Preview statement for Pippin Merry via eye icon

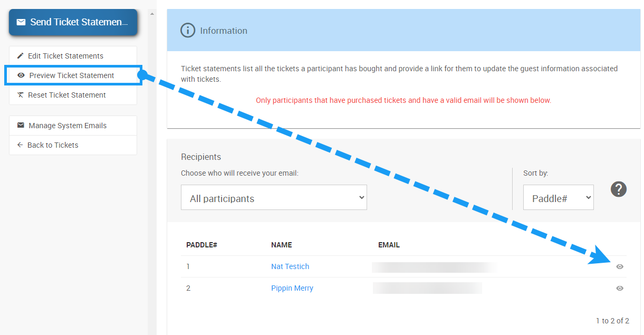620,289
